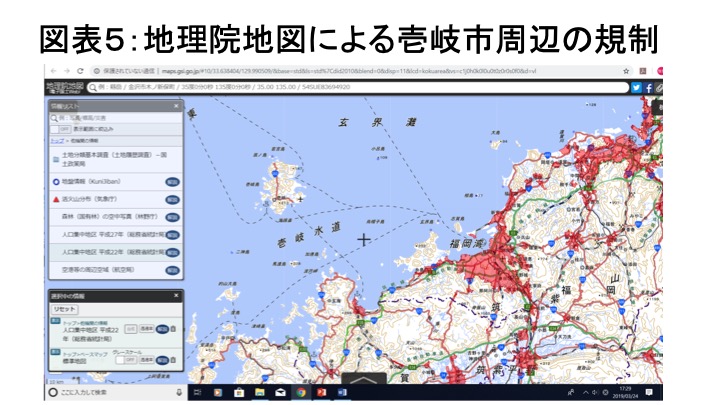The height and width of the screenshot is (405, 720).
Task: Go back with the browser back arrow
Action: coord(53,71)
